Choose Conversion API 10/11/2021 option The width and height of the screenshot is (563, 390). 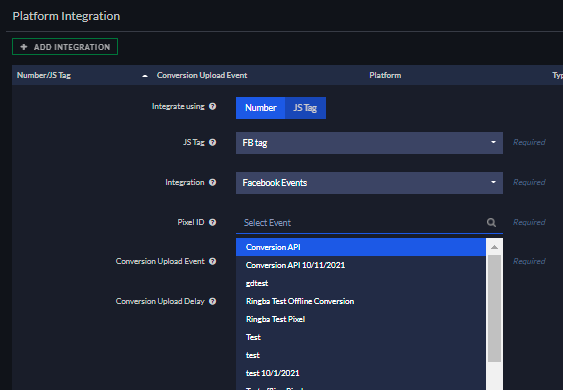360,265
